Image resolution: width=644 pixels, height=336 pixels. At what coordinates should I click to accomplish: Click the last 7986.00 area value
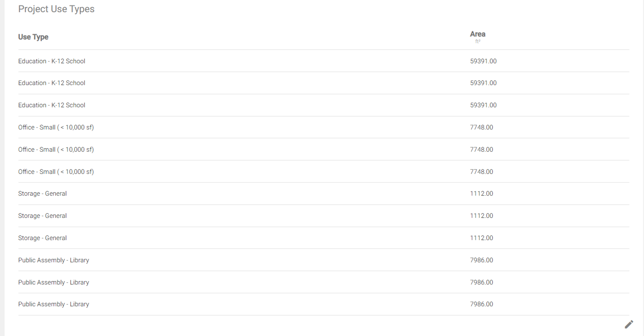tap(482, 304)
